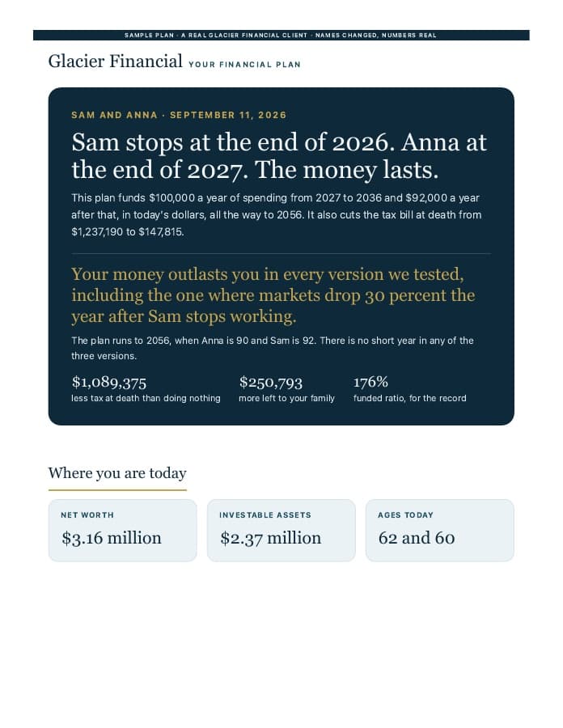Click 'more left to your family' caption
The width and height of the screenshot is (563, 728).
point(286,398)
